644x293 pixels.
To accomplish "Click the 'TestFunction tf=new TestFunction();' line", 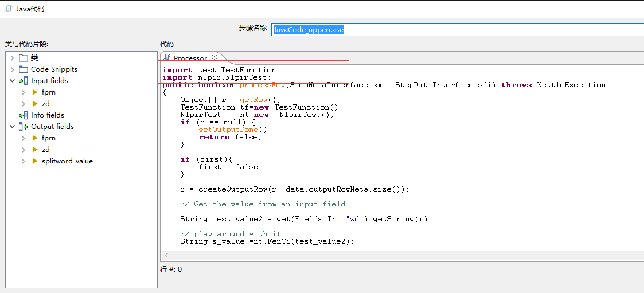I will [x=261, y=107].
